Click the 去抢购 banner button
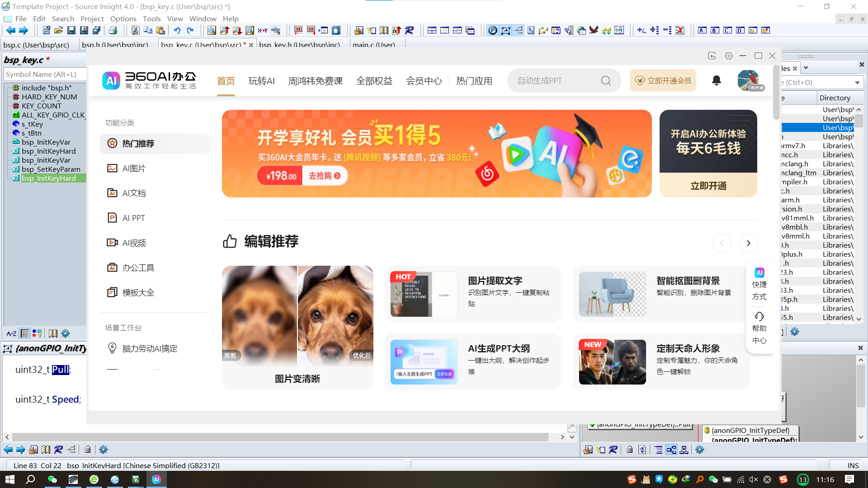 [325, 176]
